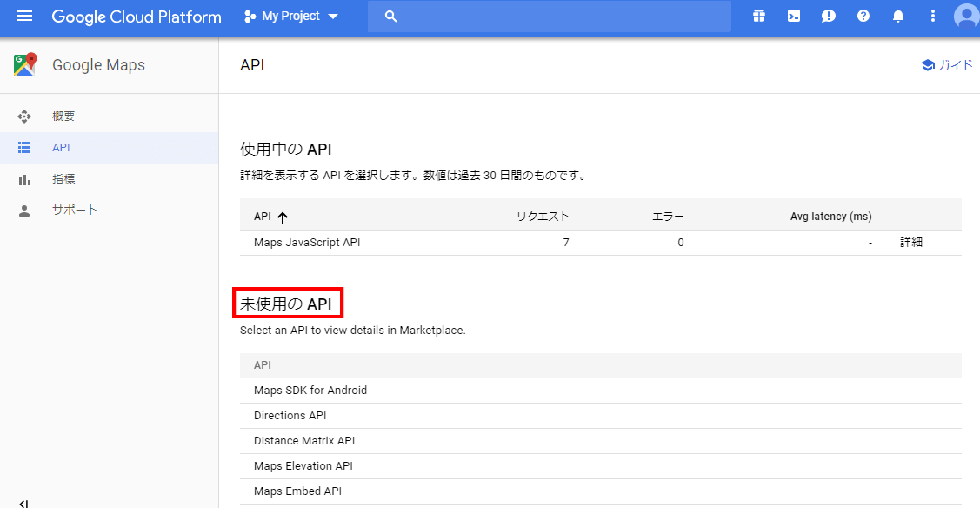Click the overview icon beside 概要
980x508 pixels.
point(24,117)
